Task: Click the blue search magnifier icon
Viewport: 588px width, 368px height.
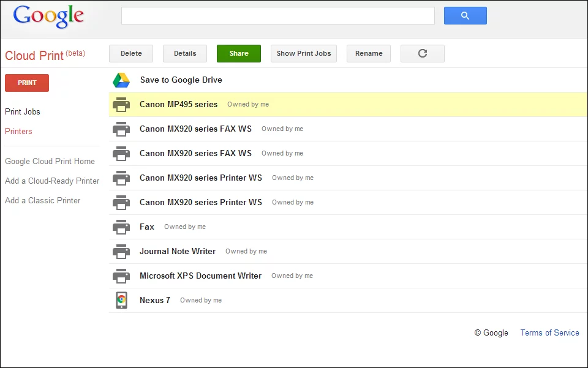Action: coord(465,15)
